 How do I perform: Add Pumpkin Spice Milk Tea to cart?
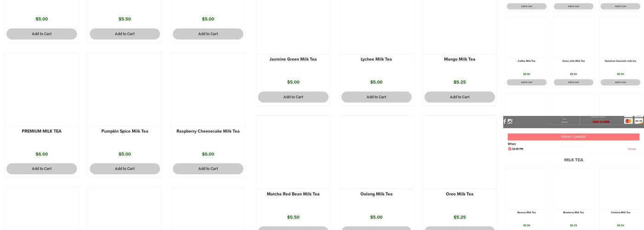click(x=125, y=169)
